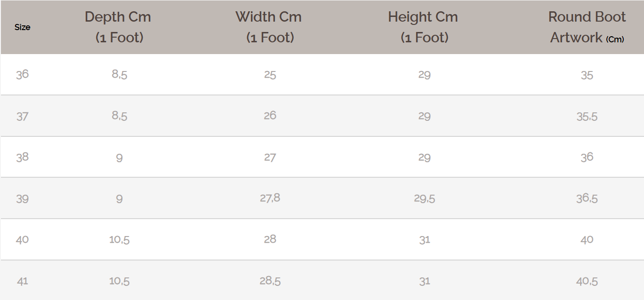This screenshot has height=300, width=644.
Task: Select the size 39 row label
Action: click(22, 198)
